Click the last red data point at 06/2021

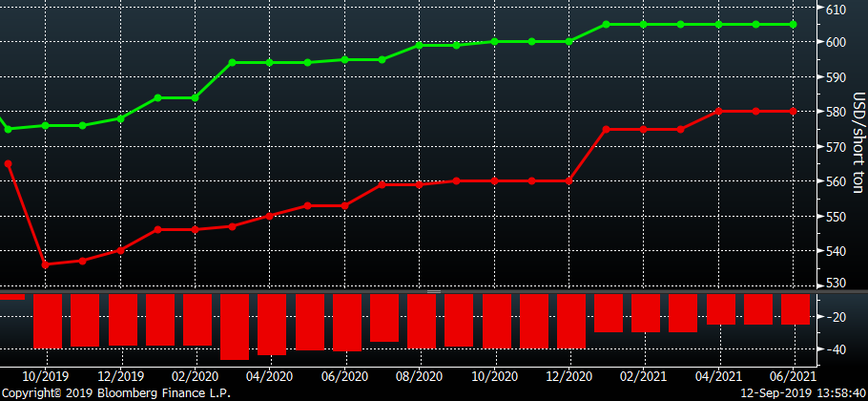click(x=794, y=111)
